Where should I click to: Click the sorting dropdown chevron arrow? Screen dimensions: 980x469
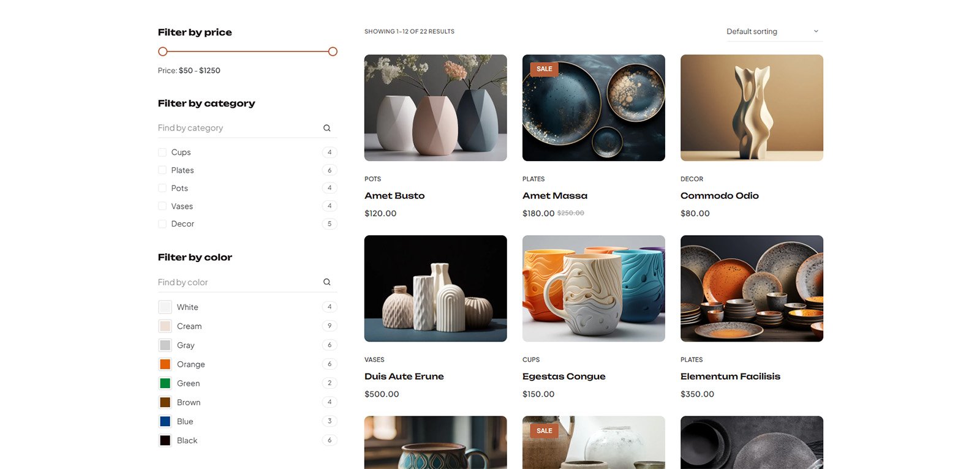coord(815,32)
